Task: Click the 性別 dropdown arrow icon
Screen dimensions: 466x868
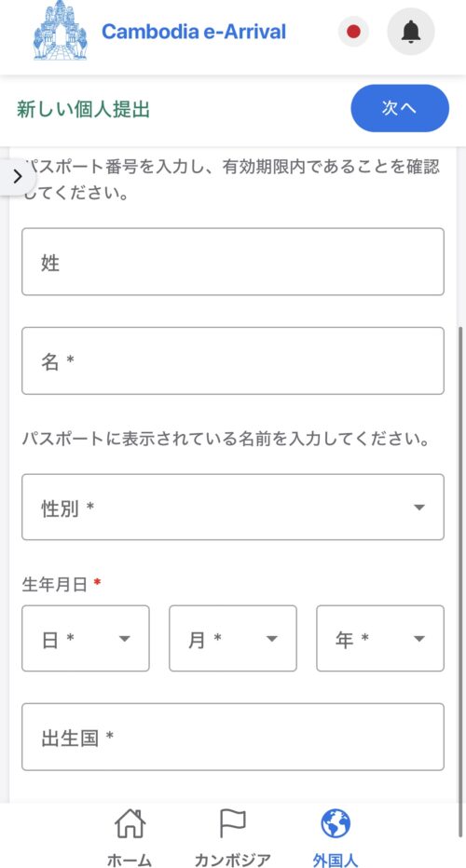Action: pyautogui.click(x=419, y=508)
